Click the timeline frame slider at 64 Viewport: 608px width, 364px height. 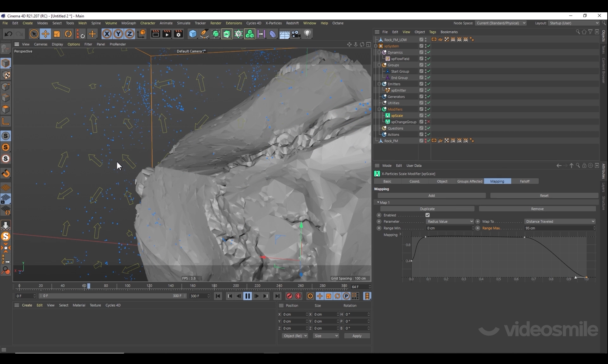89,286
